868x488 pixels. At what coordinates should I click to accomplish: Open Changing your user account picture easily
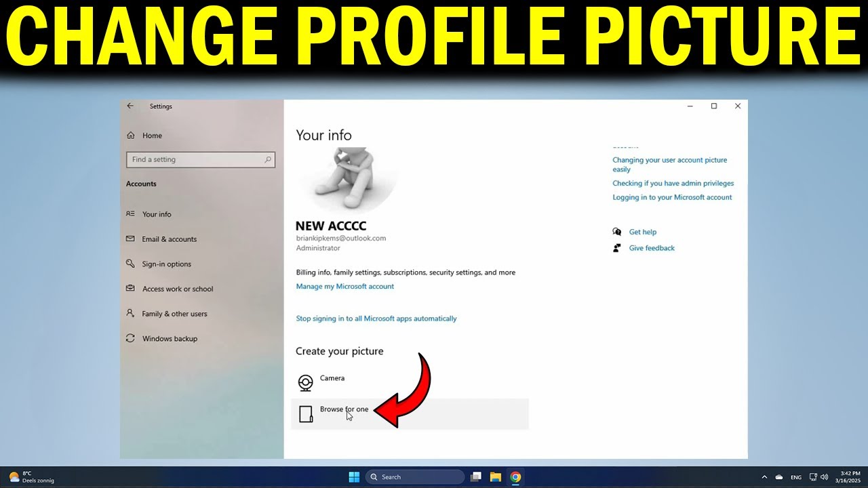(x=669, y=165)
